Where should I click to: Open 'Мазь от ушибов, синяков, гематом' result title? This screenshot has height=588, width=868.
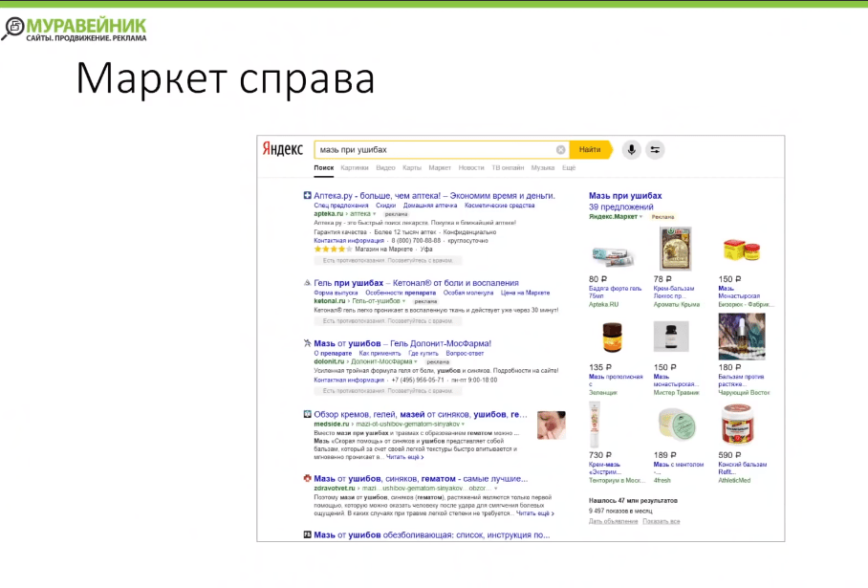(421, 478)
